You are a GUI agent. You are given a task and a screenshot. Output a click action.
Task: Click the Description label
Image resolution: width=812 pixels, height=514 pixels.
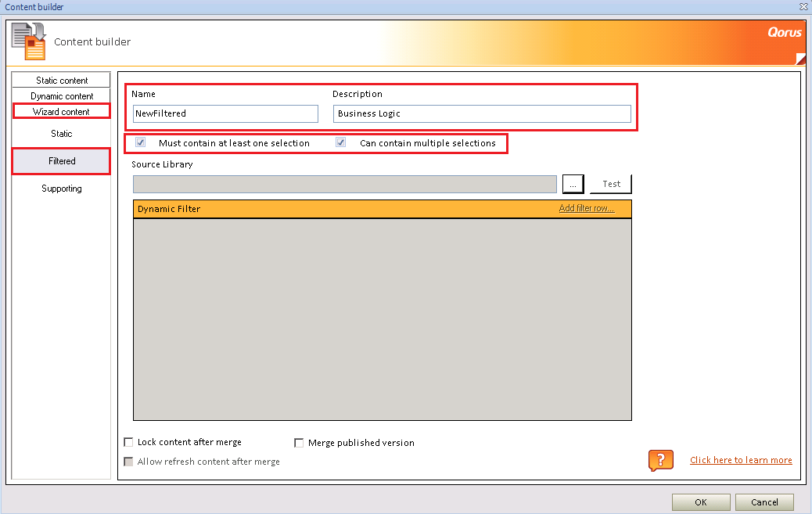tap(357, 94)
